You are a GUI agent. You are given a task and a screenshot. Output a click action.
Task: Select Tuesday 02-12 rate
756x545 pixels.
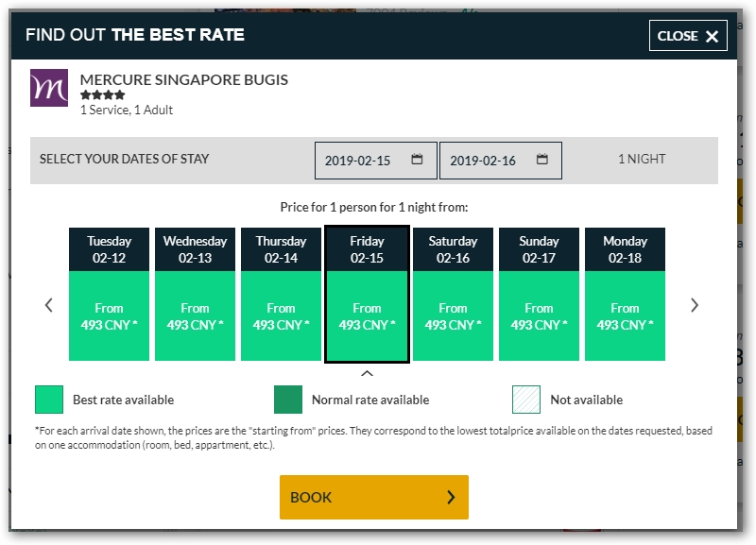point(109,294)
